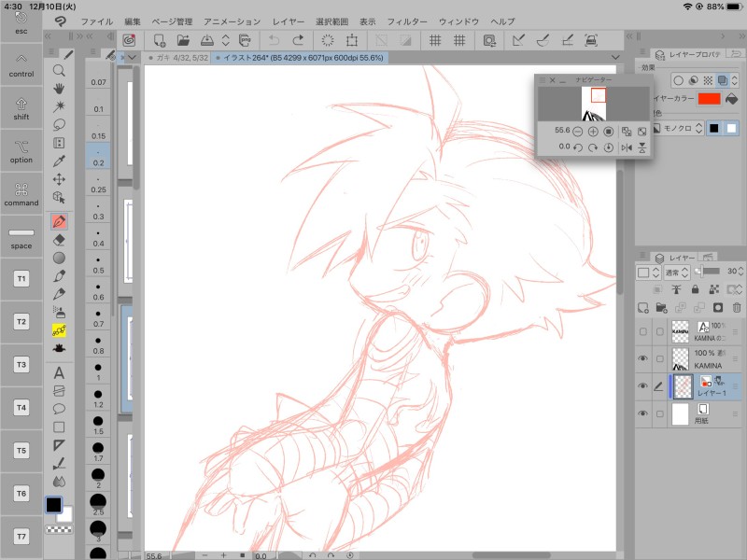Select the Text tool
Image resolution: width=747 pixels, height=560 pixels.
pyautogui.click(x=59, y=372)
